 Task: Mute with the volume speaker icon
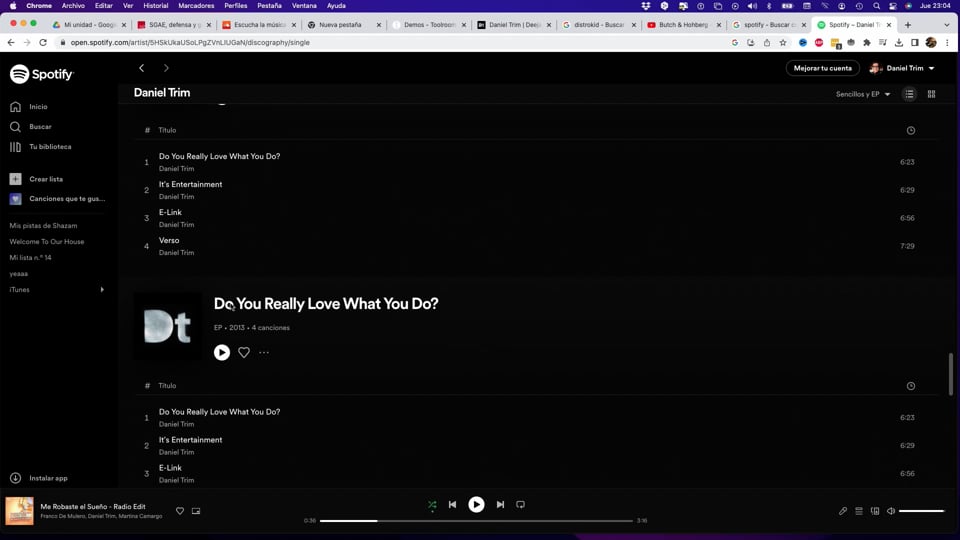pos(891,511)
